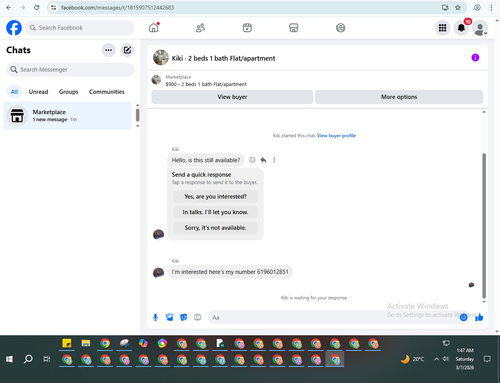Open File Explorer from taskbar

(86, 343)
